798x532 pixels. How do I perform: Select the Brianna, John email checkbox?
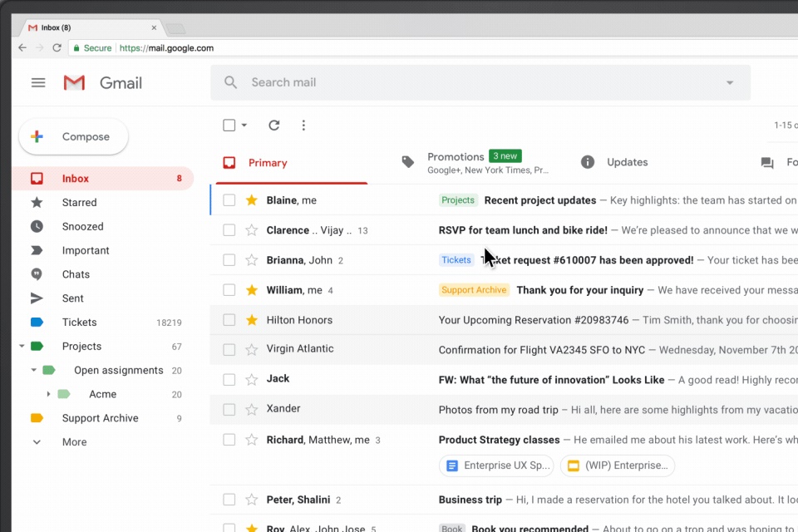pos(229,260)
